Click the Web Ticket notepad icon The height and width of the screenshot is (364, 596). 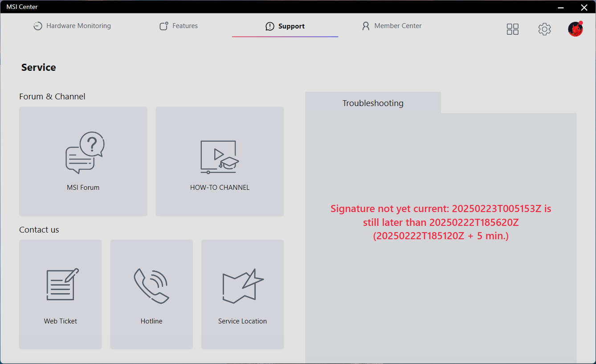pyautogui.click(x=63, y=284)
